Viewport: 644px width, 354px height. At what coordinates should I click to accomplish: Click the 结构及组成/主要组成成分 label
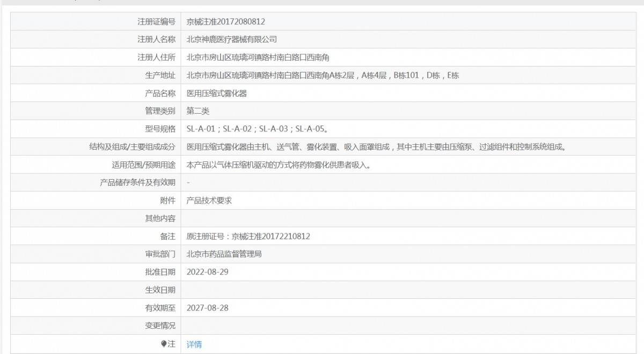[x=133, y=147]
